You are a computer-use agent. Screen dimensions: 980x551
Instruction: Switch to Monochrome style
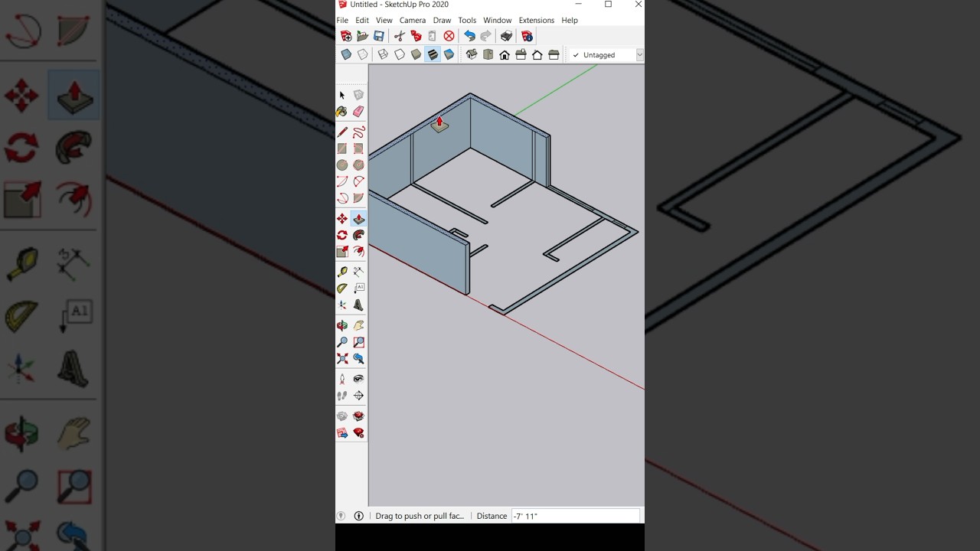tap(449, 54)
